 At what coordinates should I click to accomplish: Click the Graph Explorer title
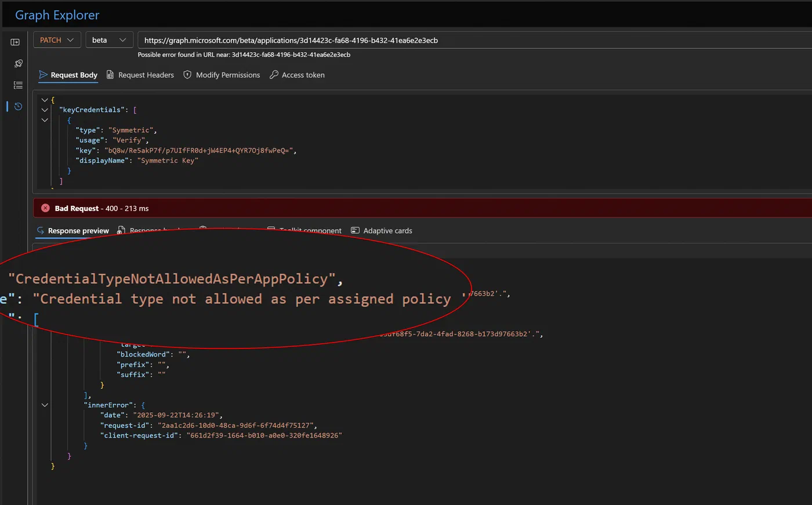(x=57, y=15)
